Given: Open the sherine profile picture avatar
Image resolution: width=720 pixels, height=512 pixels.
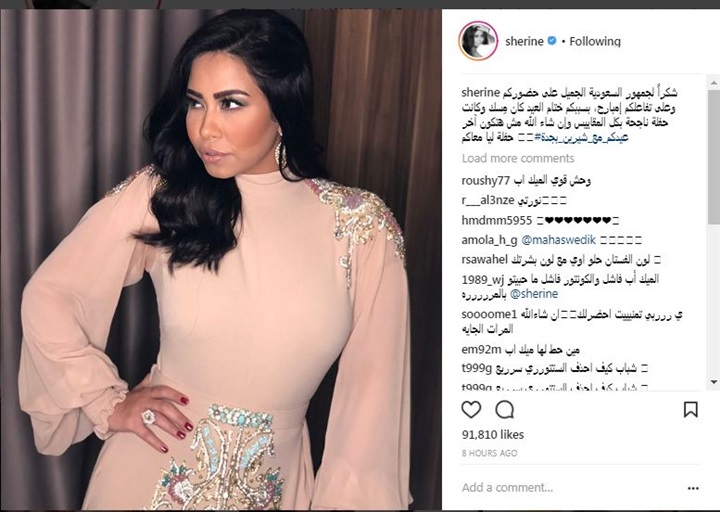Looking at the screenshot, I should [478, 41].
